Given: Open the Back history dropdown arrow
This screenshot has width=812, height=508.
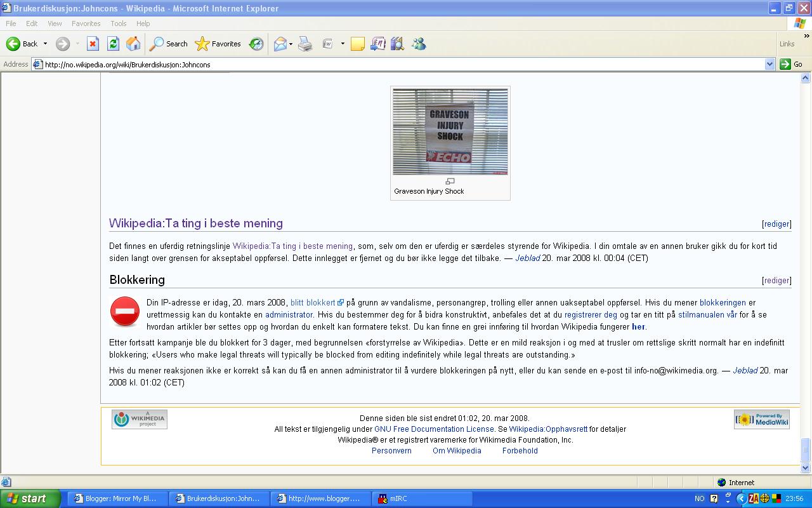Looking at the screenshot, I should (45, 44).
